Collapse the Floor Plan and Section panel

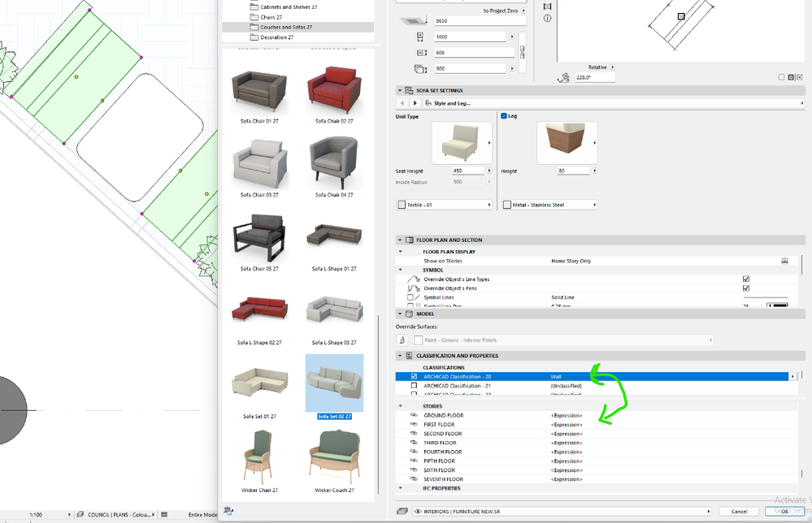[400, 240]
